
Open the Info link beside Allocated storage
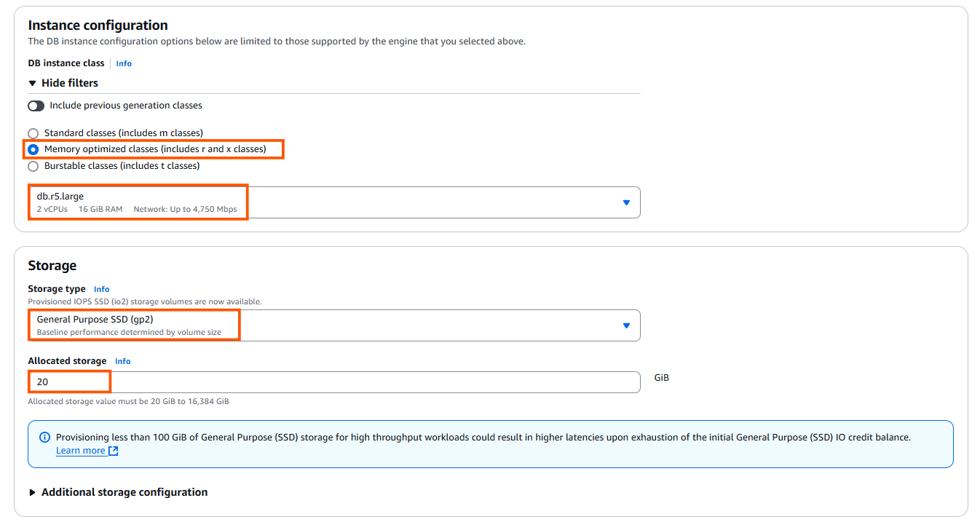(122, 361)
